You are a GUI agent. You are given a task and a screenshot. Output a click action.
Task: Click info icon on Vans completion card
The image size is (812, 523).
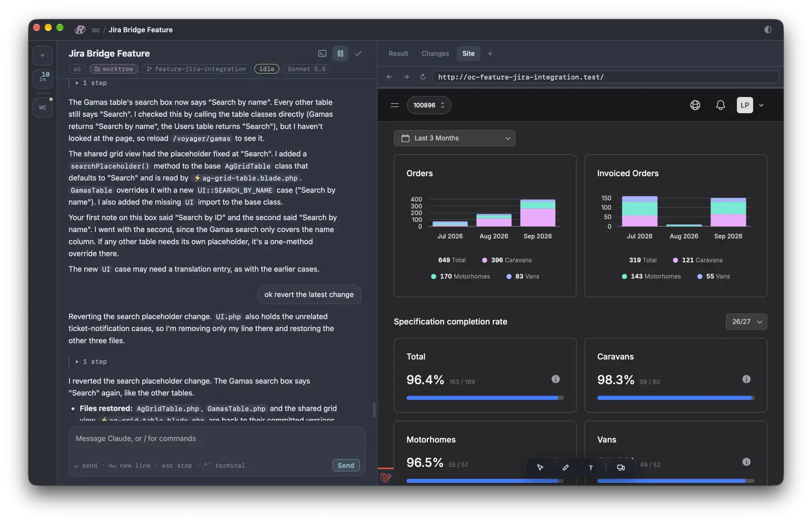click(747, 462)
